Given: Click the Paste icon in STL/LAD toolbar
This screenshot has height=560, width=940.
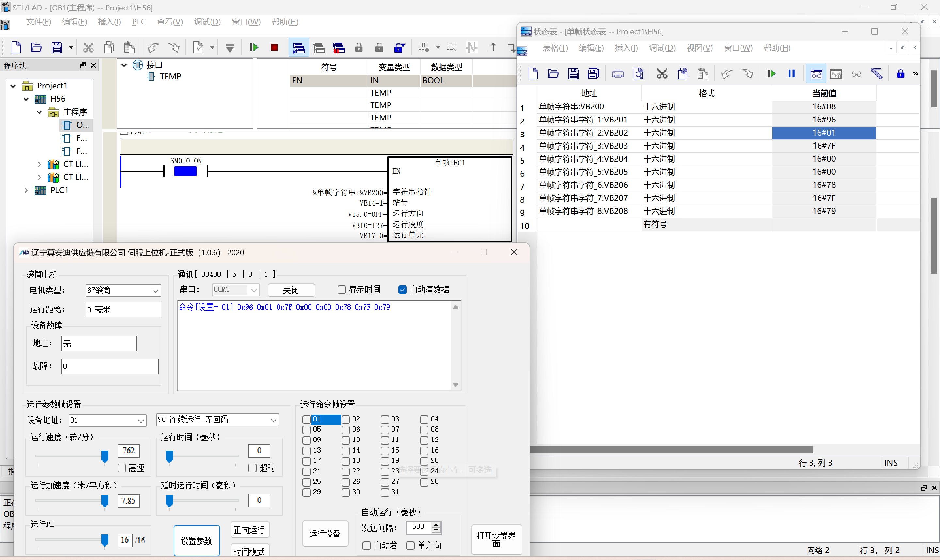Looking at the screenshot, I should point(129,48).
